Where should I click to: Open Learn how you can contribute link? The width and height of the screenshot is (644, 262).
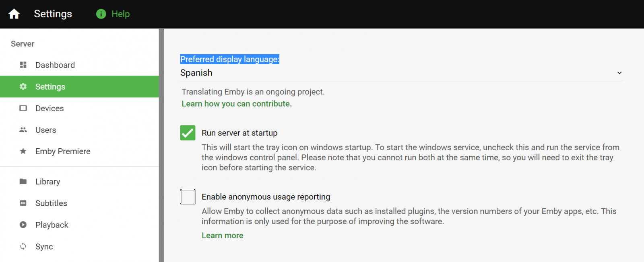pyautogui.click(x=237, y=104)
